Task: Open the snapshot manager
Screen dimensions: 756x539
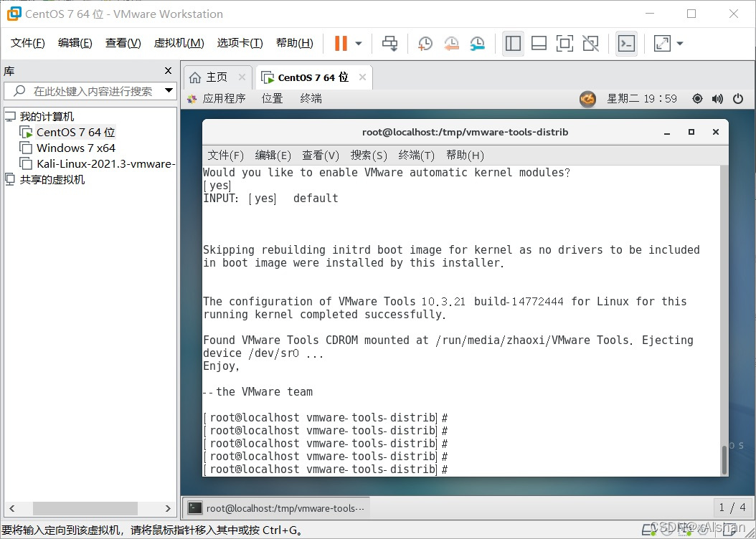Action: 477,43
